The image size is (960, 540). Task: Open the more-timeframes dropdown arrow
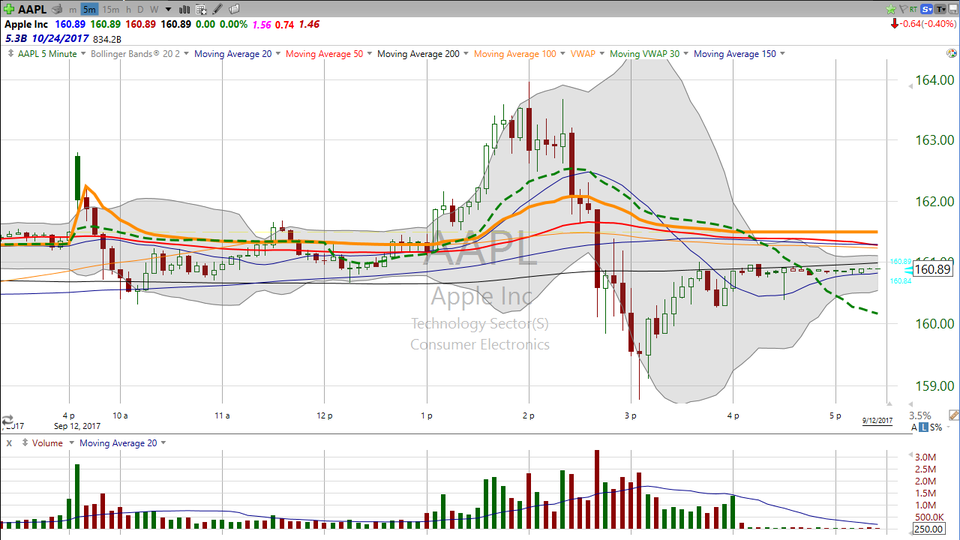(168, 9)
